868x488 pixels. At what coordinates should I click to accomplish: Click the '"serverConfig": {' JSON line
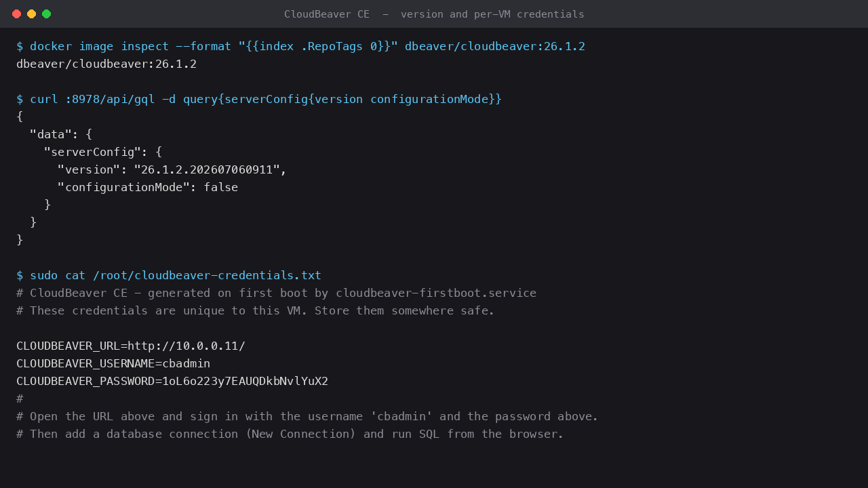pos(103,152)
